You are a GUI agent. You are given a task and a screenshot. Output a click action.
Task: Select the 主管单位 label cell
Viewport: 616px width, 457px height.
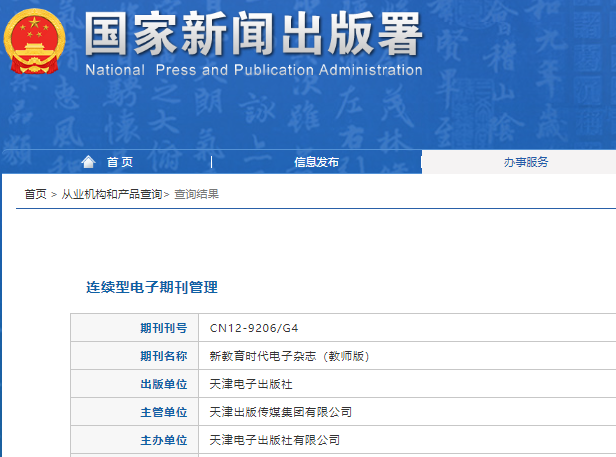134,411
